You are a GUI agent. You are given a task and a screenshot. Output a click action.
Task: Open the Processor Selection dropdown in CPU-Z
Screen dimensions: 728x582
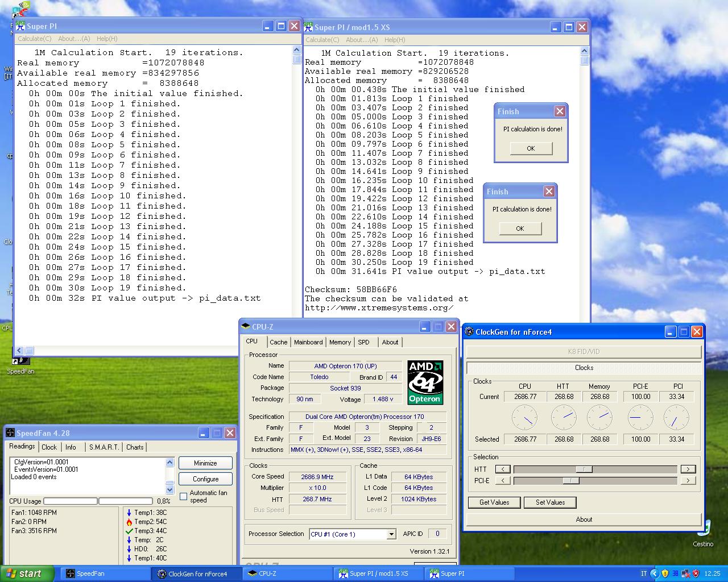pyautogui.click(x=391, y=534)
